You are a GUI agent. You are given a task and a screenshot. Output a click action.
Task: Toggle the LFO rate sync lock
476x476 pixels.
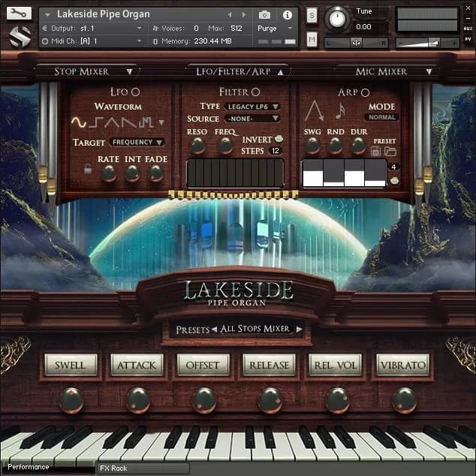88,169
